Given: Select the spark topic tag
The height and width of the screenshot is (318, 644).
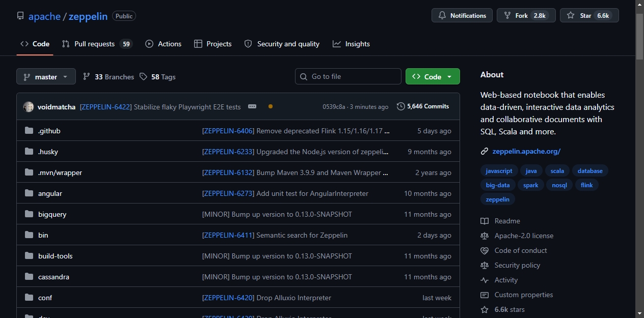Looking at the screenshot, I should point(531,185).
